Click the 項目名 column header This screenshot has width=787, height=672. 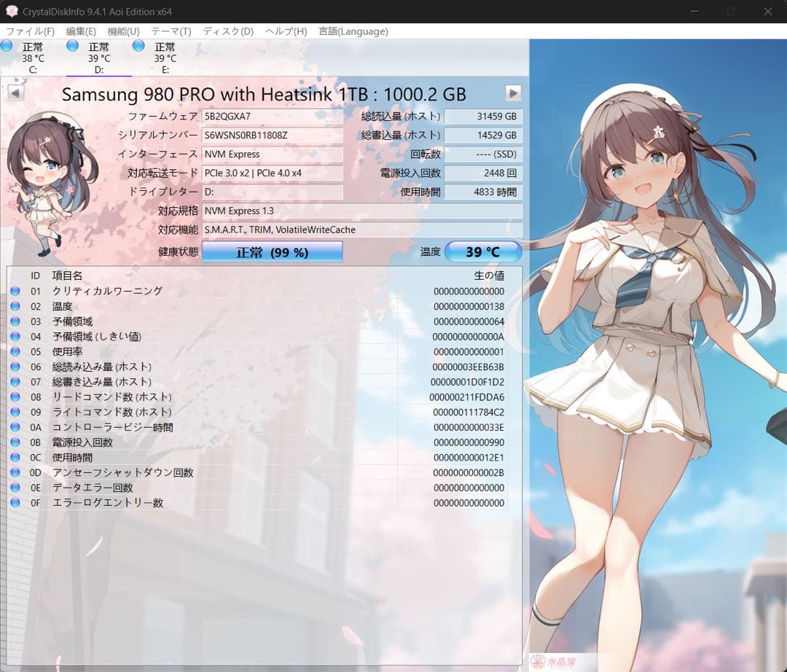(67, 276)
